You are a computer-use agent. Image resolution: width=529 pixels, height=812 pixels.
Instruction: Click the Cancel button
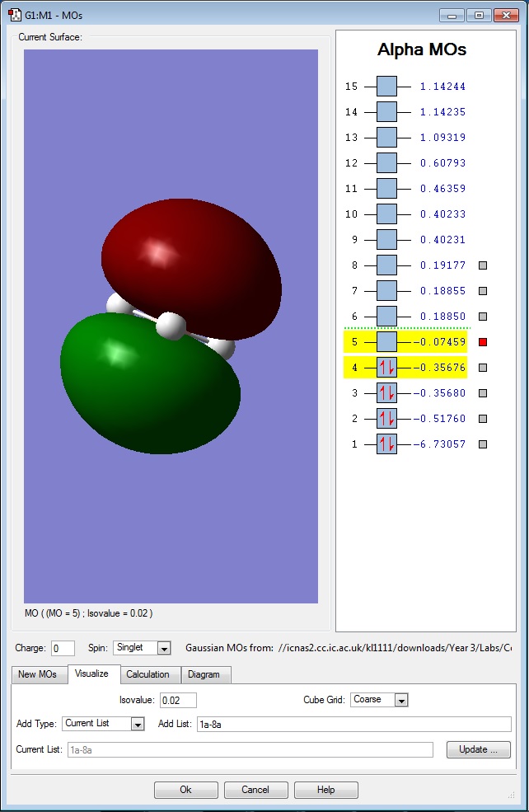(255, 790)
